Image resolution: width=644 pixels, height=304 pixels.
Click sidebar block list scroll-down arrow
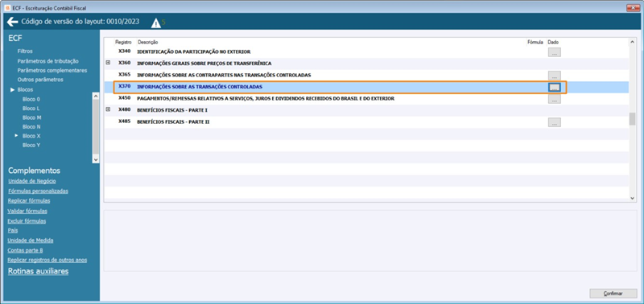(x=96, y=159)
